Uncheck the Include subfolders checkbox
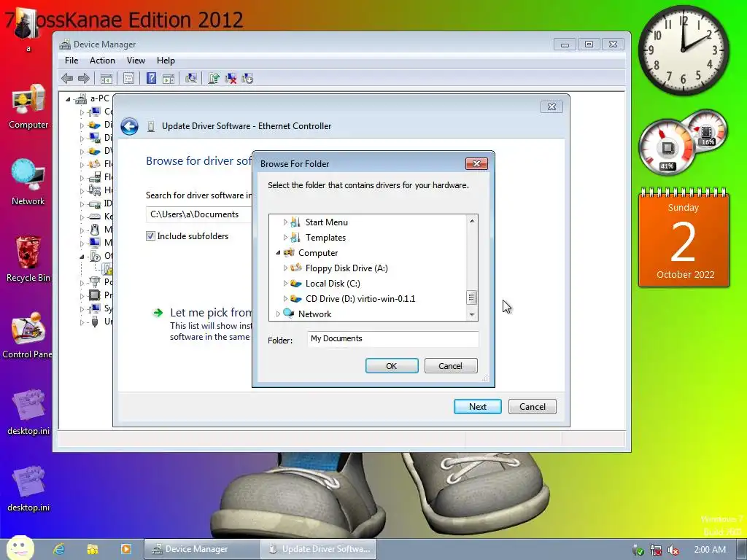 (x=150, y=236)
